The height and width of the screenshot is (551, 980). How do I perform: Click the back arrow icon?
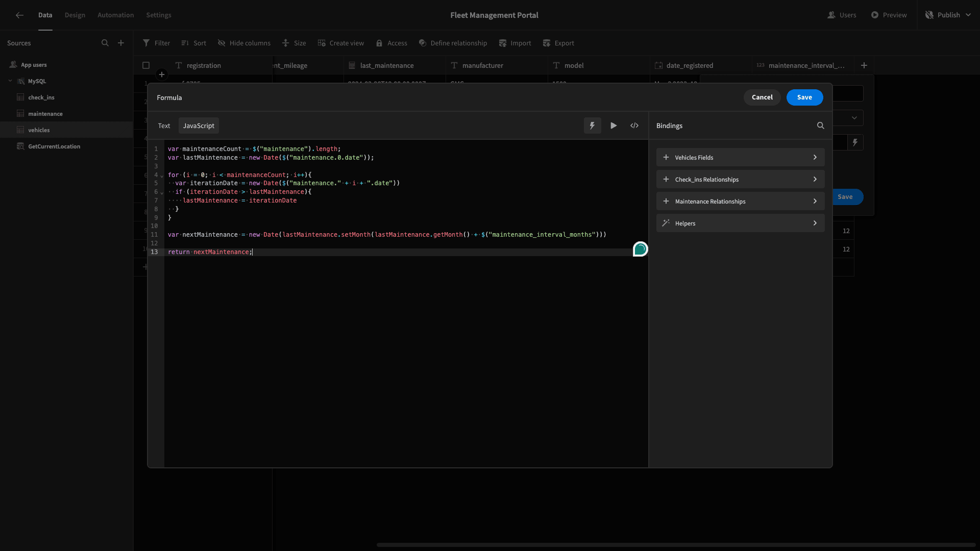[x=19, y=15]
